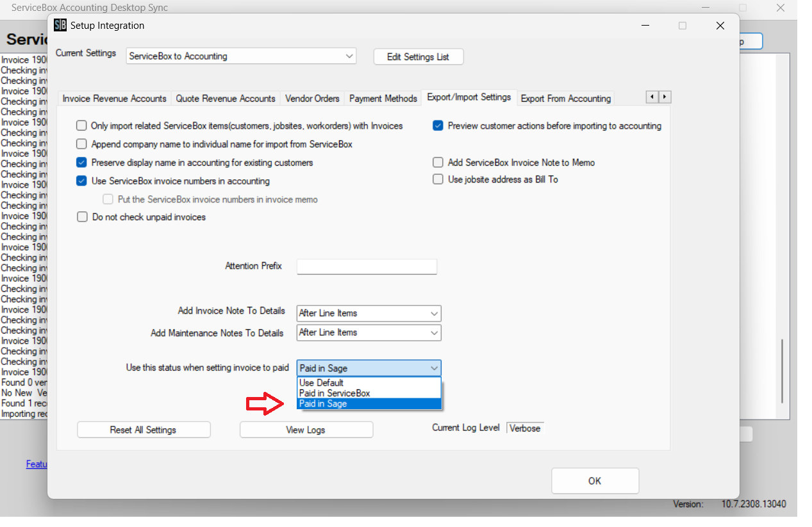Click the Reset All Settings button

(x=144, y=430)
